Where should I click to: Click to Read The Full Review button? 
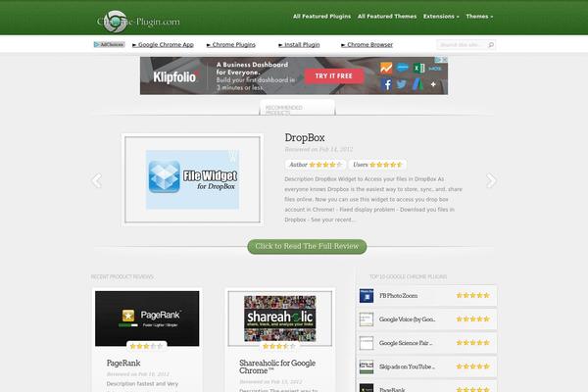pos(307,246)
